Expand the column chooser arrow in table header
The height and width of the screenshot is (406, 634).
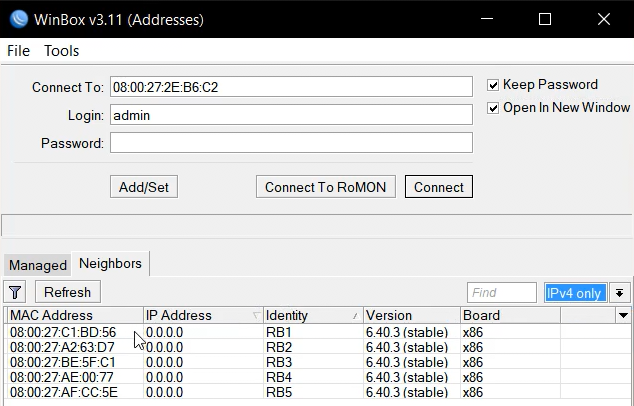[x=623, y=315]
